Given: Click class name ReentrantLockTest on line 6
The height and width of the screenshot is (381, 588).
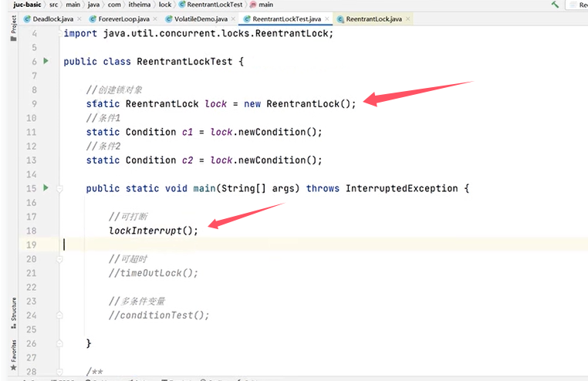Looking at the screenshot, I should tap(184, 62).
